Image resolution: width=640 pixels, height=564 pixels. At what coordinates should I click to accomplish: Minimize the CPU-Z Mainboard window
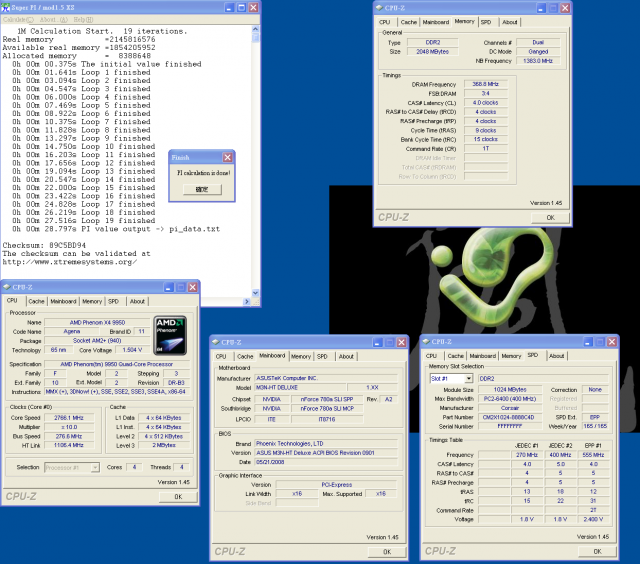click(x=378, y=342)
